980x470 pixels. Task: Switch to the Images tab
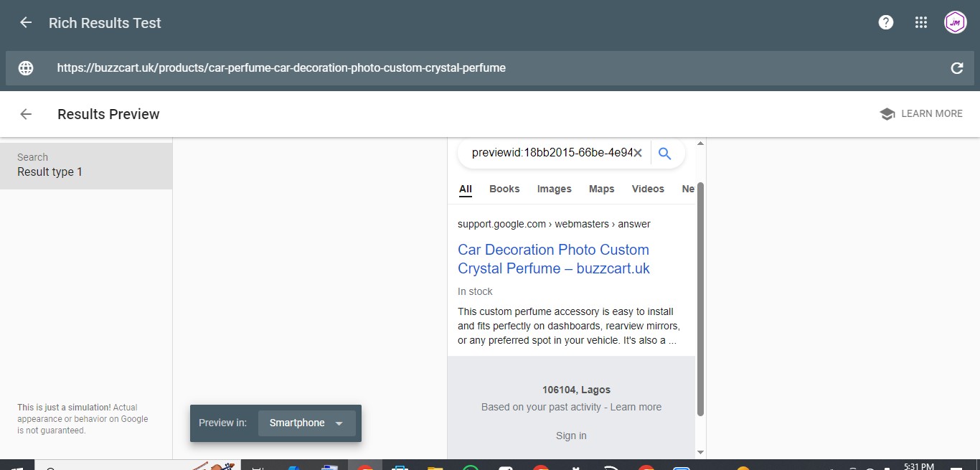click(555, 189)
